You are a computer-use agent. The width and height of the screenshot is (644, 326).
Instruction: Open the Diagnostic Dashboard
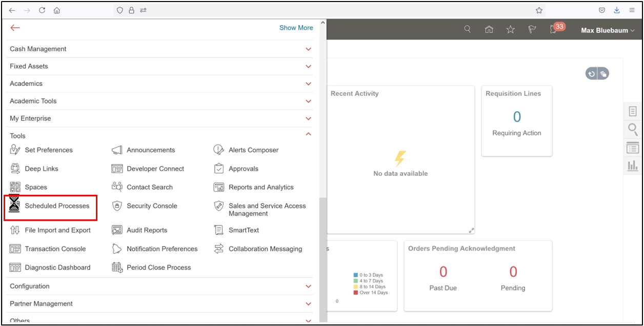pos(57,267)
